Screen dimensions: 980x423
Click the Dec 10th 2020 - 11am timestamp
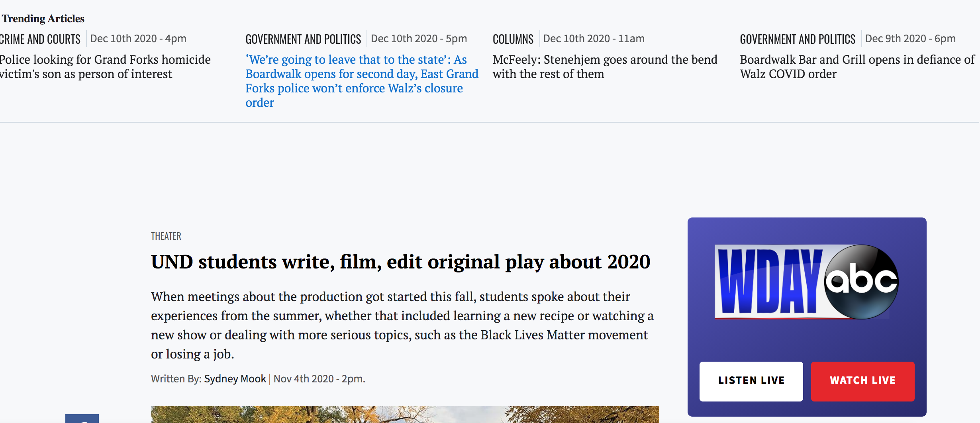[x=594, y=39]
